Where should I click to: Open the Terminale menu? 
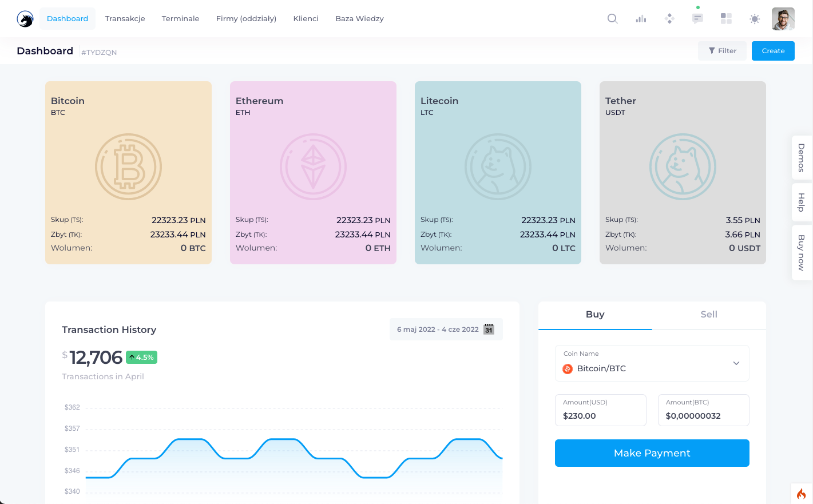click(x=181, y=19)
